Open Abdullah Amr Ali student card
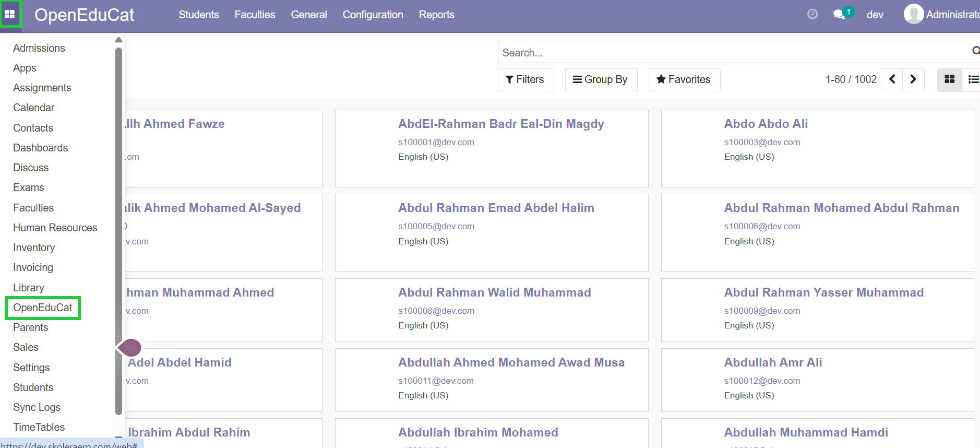 click(x=818, y=380)
